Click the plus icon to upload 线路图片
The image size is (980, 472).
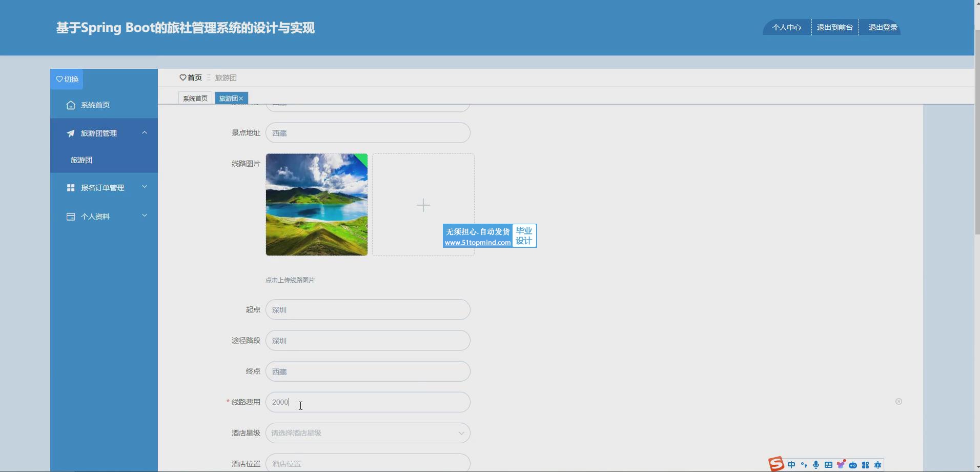click(423, 205)
